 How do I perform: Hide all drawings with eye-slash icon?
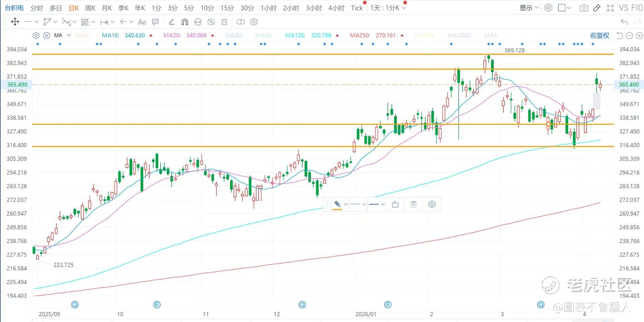click(211, 22)
